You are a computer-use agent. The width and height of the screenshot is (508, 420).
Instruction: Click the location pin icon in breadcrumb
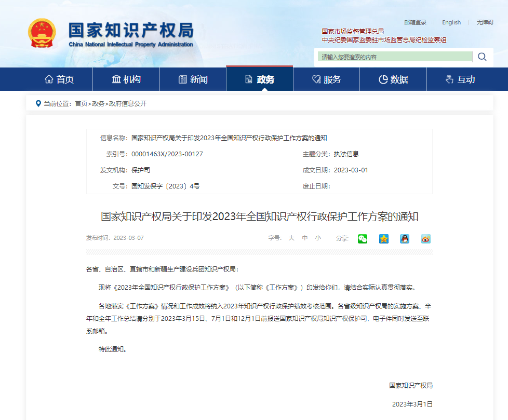pyautogui.click(x=38, y=104)
